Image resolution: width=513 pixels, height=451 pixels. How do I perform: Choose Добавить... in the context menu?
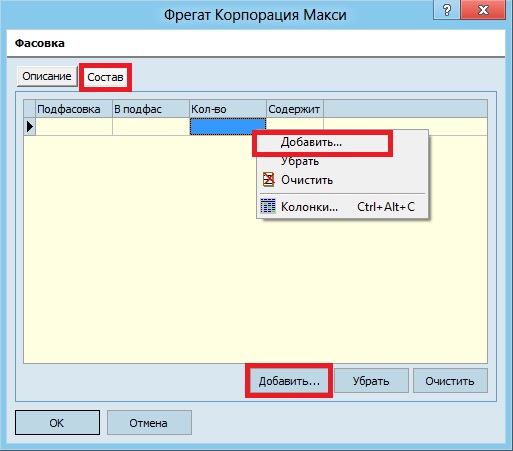coord(342,142)
